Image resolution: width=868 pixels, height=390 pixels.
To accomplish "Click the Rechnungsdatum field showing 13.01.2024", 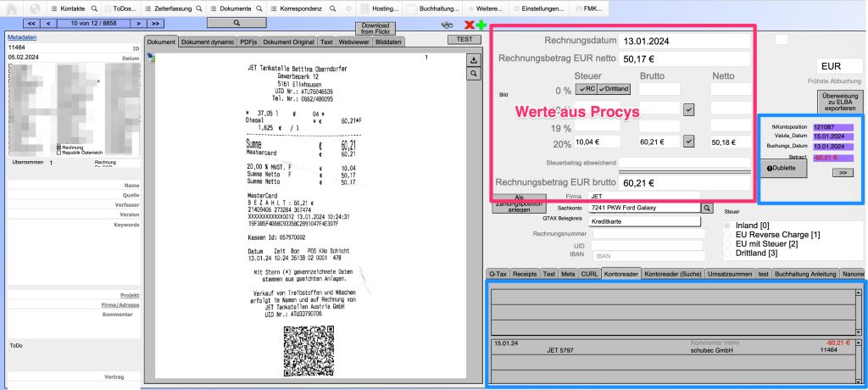I will coord(685,41).
